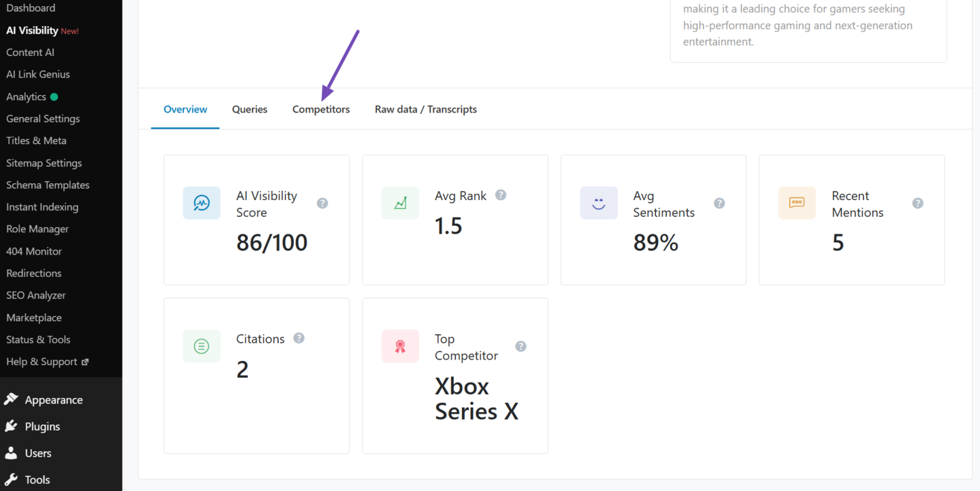This screenshot has width=980, height=491.
Task: Click the Recent Mentions value 5
Action: coord(838,243)
